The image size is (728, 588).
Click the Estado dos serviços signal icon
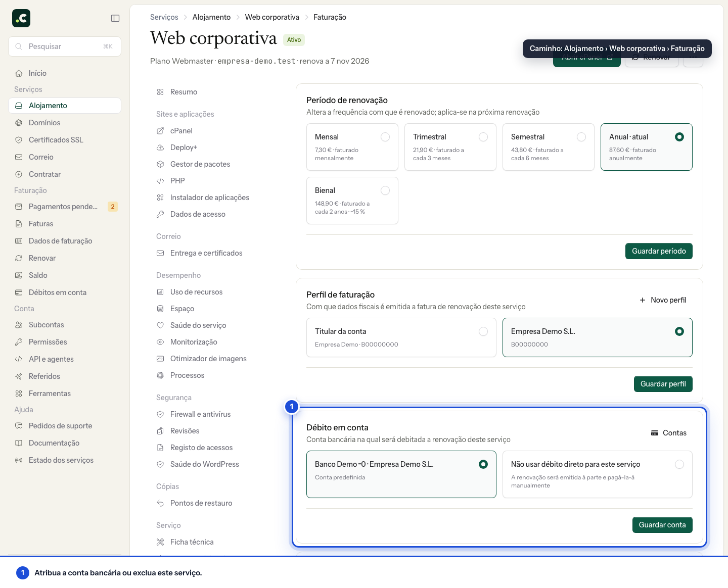(19, 460)
